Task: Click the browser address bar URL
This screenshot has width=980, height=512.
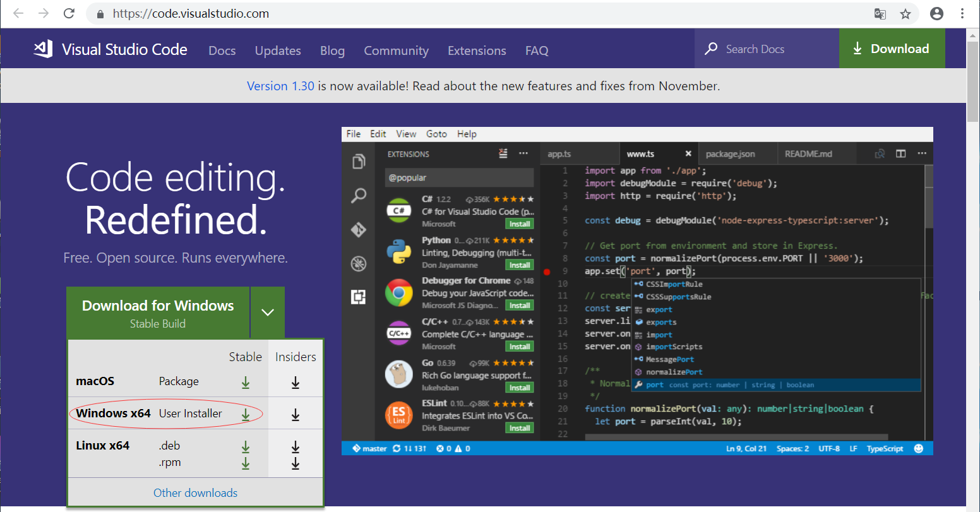Action: coord(191,14)
